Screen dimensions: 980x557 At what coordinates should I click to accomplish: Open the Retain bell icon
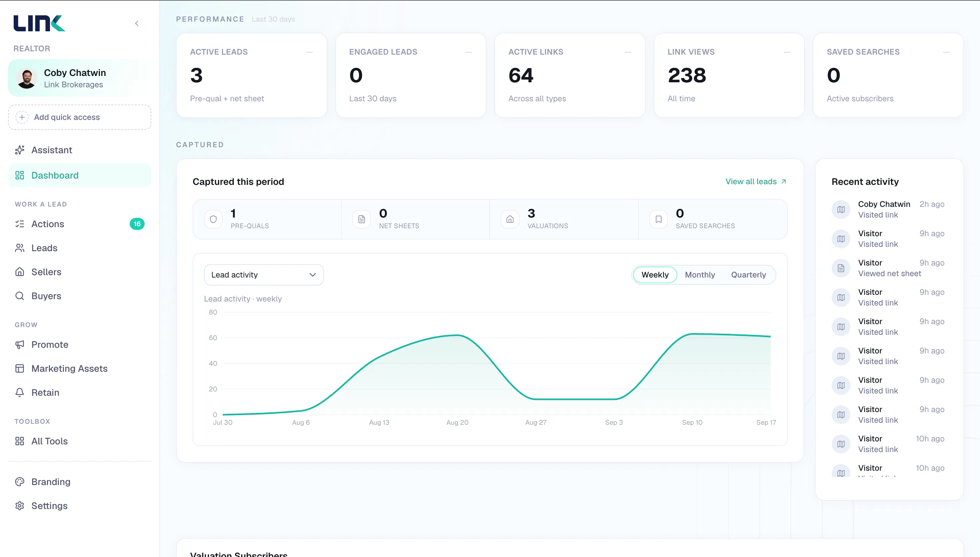(20, 392)
